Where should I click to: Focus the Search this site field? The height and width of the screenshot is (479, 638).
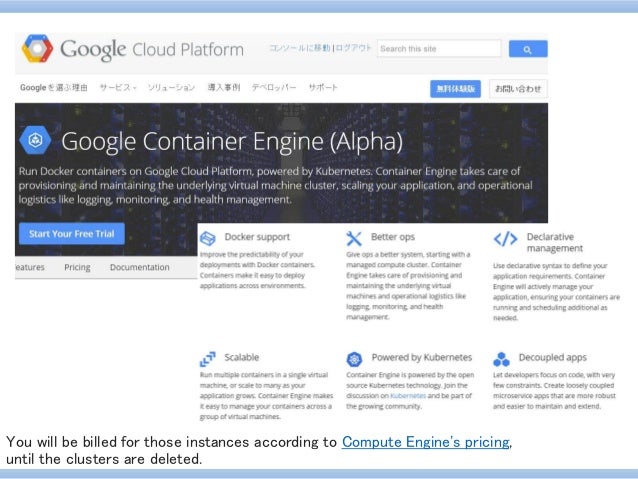click(439, 49)
